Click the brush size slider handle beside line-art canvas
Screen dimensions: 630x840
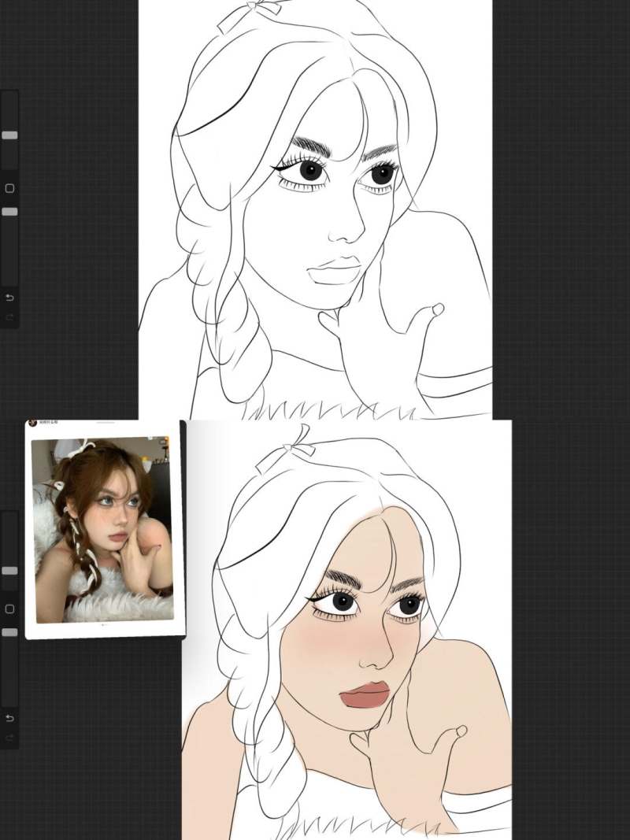(x=9, y=135)
